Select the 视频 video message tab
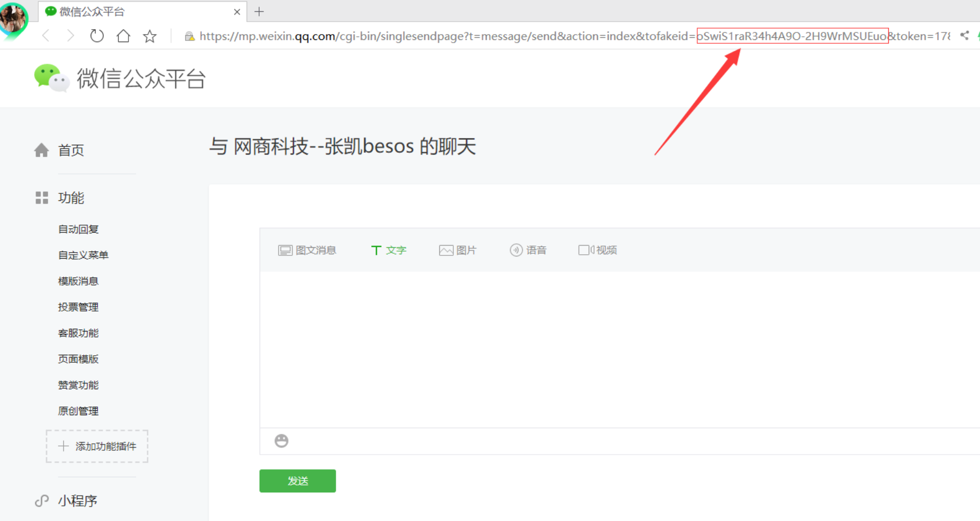The image size is (980, 521). (x=597, y=250)
